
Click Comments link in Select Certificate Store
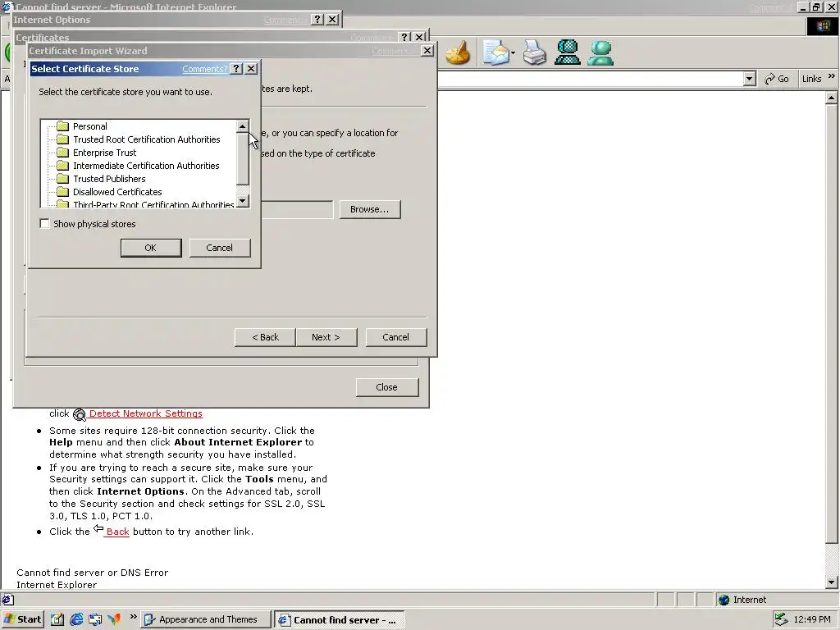(204, 69)
